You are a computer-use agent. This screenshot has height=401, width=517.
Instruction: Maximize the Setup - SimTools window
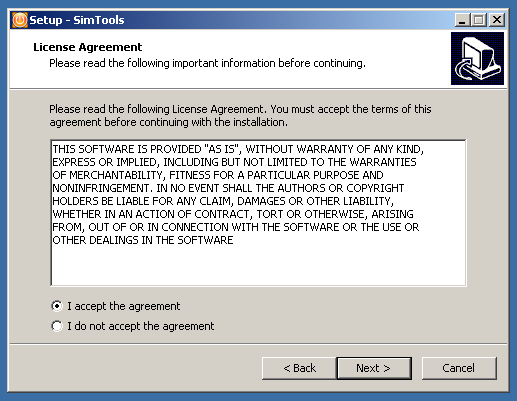tap(479, 20)
